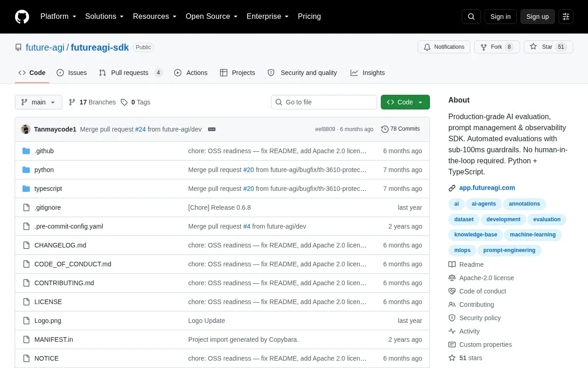Open the Insights tab
The image size is (588, 368).
(x=367, y=73)
